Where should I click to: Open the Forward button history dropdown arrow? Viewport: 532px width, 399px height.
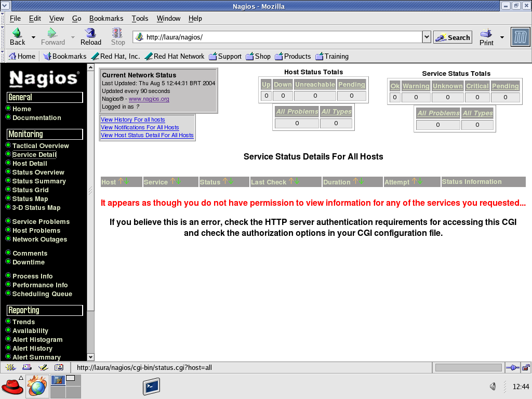click(x=73, y=37)
